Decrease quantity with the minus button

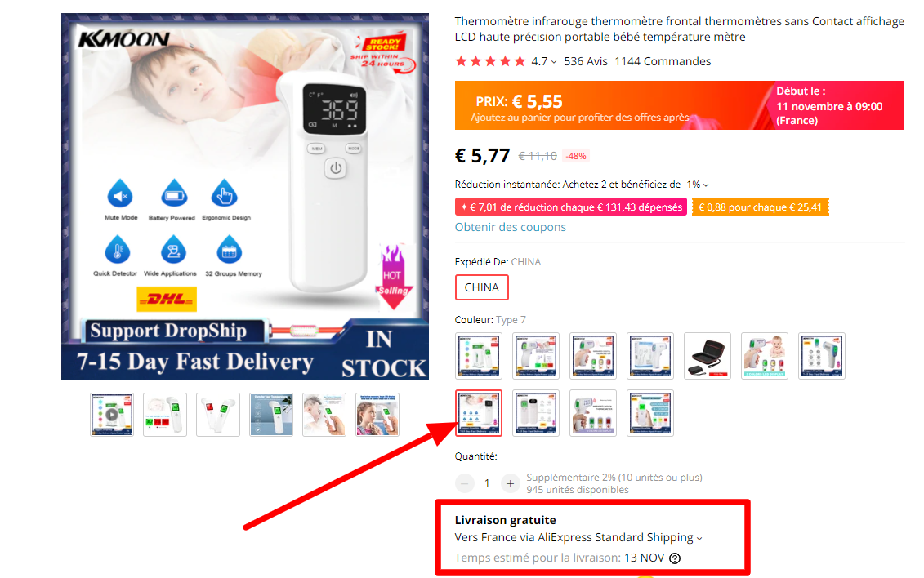[x=464, y=484]
